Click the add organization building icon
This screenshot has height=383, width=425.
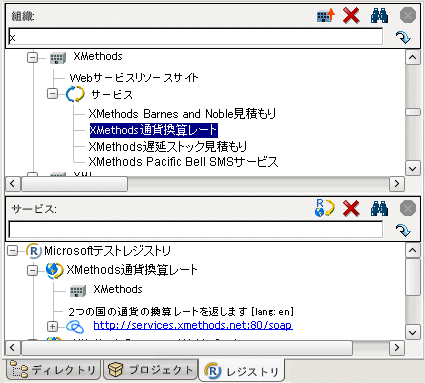326,15
